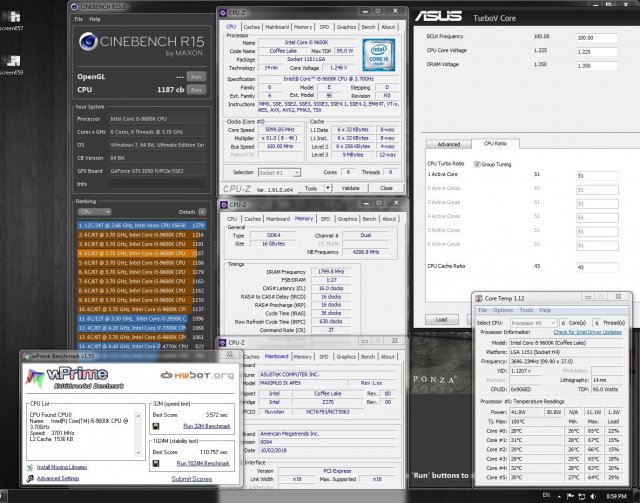
Task: Click the 1 Active Core ratio input field
Action: [597, 176]
